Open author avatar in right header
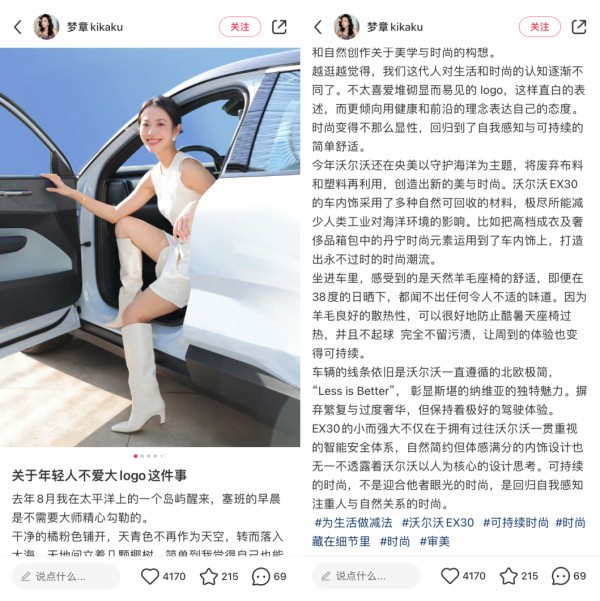 347,27
